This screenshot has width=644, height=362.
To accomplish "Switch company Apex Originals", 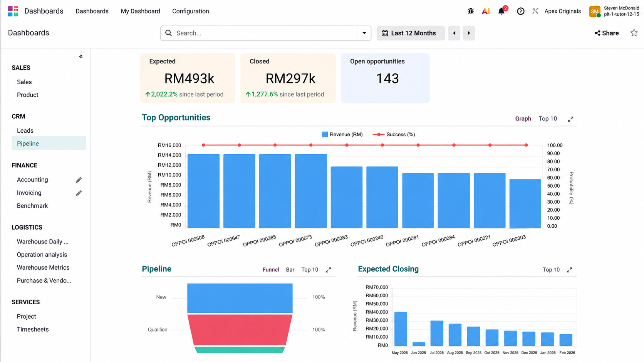I will point(562,11).
